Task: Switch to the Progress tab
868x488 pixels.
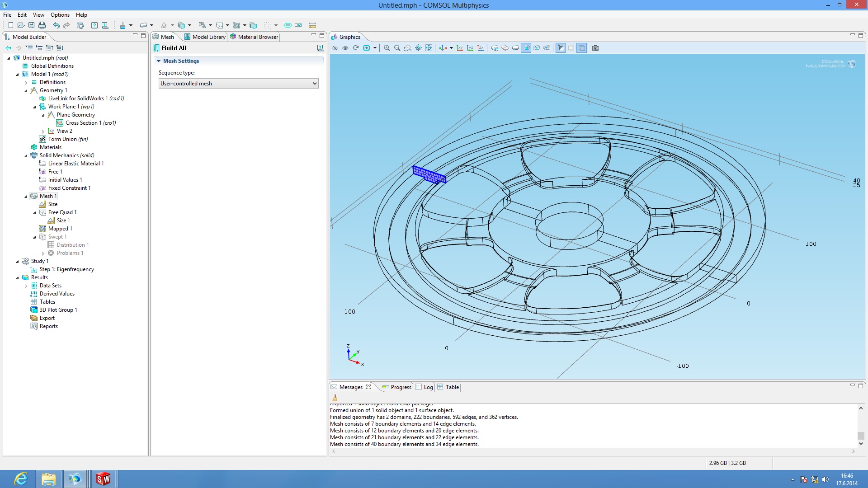Action: [396, 387]
